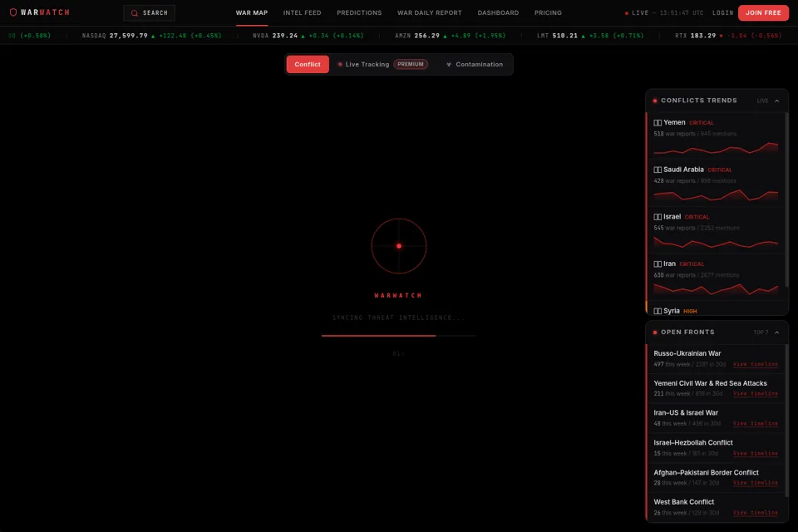This screenshot has height=532, width=798.
Task: Click the RTX ticker entry
Action: pos(728,36)
